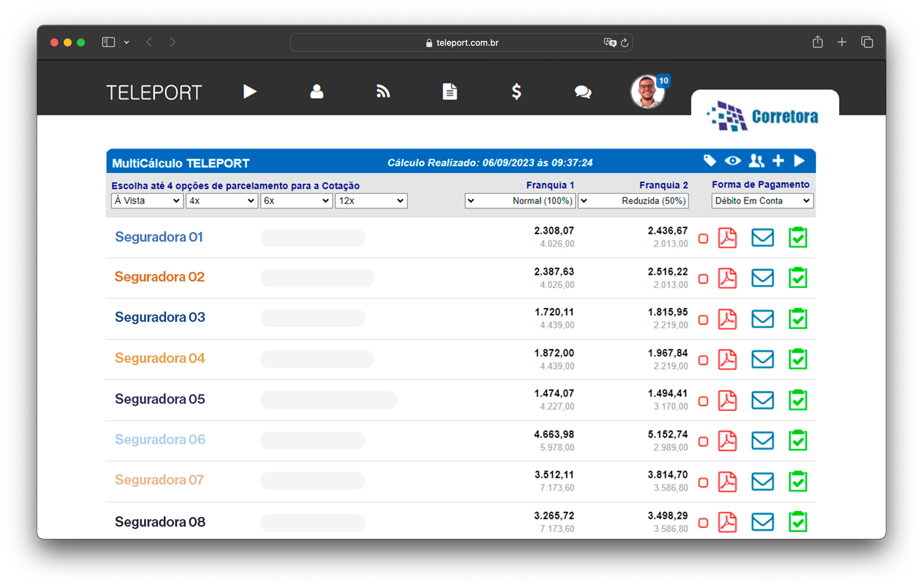Viewport: 923px width, 588px height.
Task: Click the document icon in top navbar
Action: (x=449, y=91)
